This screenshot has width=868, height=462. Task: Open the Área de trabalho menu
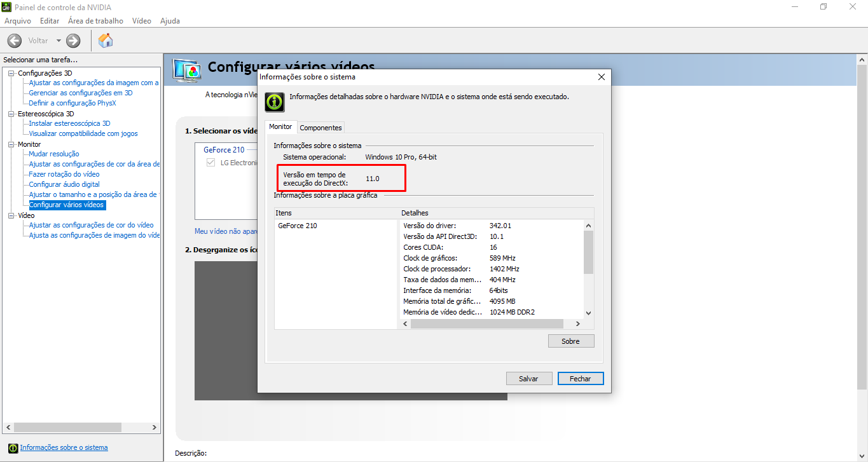pos(95,21)
